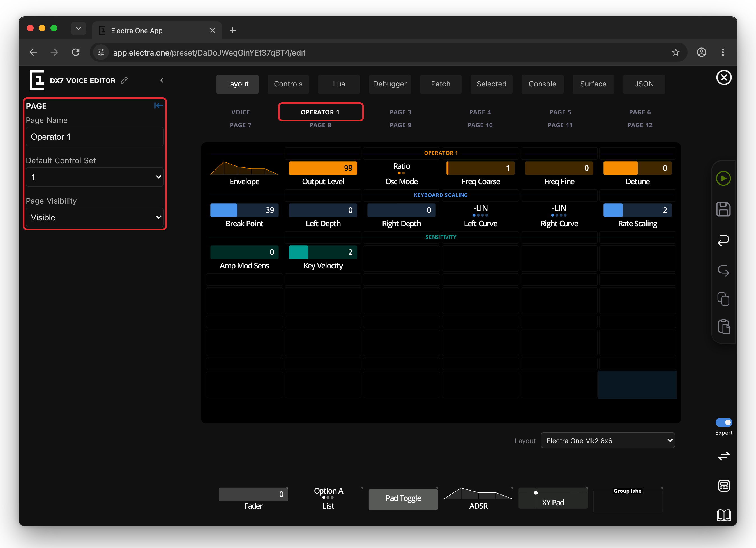Open the Lua tab
Viewport: 756px width, 548px height.
339,84
